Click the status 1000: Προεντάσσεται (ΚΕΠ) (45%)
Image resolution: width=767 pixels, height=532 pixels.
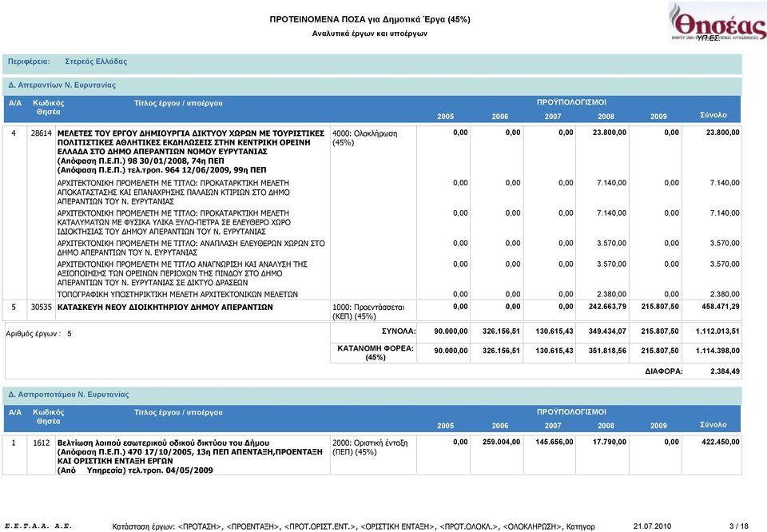point(368,312)
